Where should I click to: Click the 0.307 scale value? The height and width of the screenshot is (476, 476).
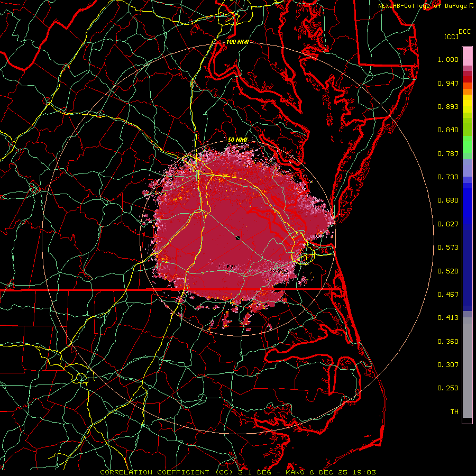click(448, 365)
